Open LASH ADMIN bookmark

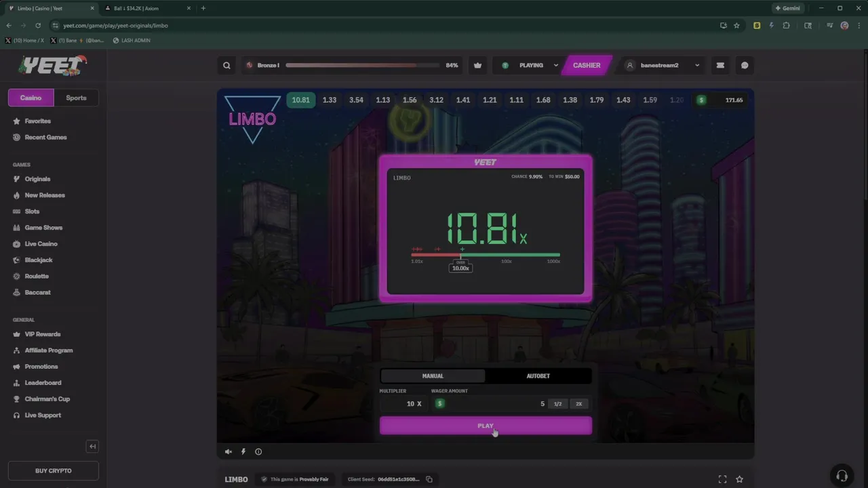pyautogui.click(x=132, y=41)
